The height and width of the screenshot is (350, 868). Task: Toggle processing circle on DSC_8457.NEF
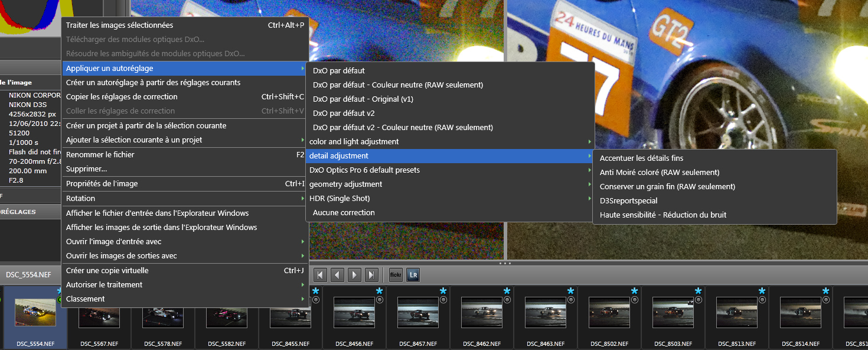click(443, 300)
